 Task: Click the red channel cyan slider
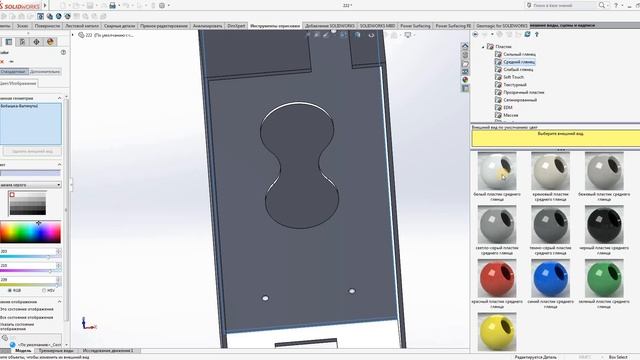[x=30, y=257]
